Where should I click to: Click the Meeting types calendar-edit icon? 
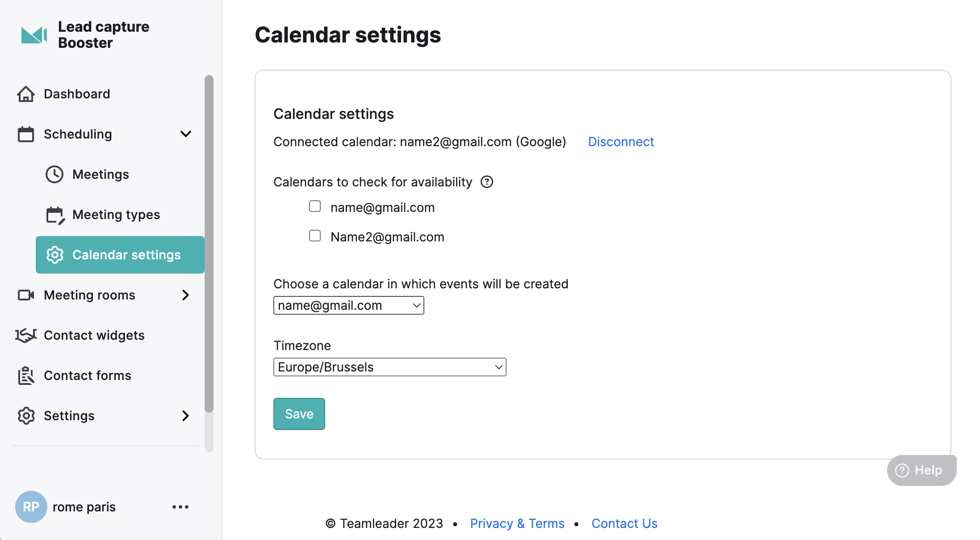[55, 215]
